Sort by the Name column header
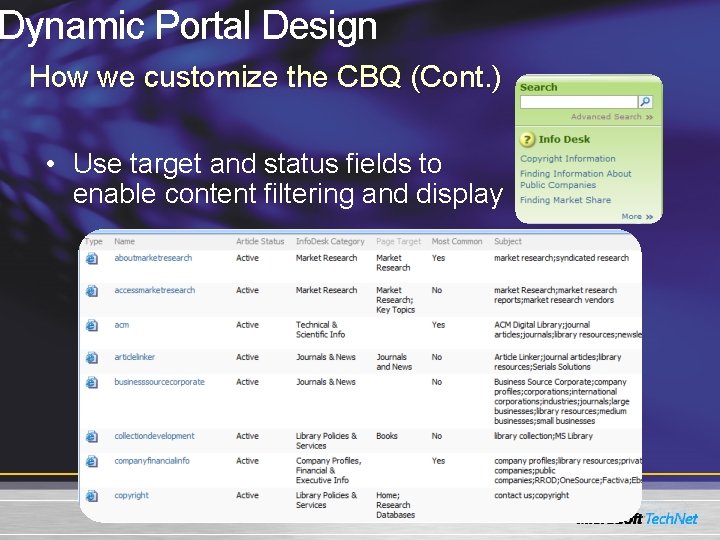The width and height of the screenshot is (720, 540). click(x=124, y=242)
